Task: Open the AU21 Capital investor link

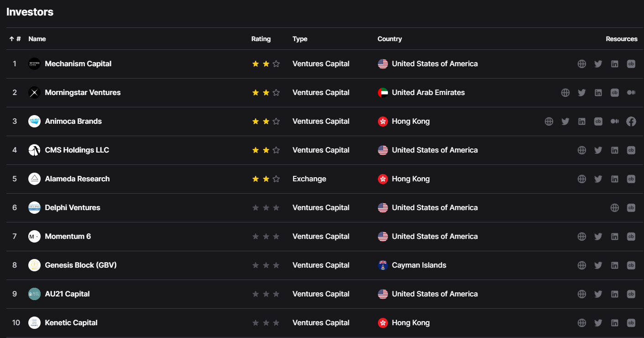Action: 67,294
